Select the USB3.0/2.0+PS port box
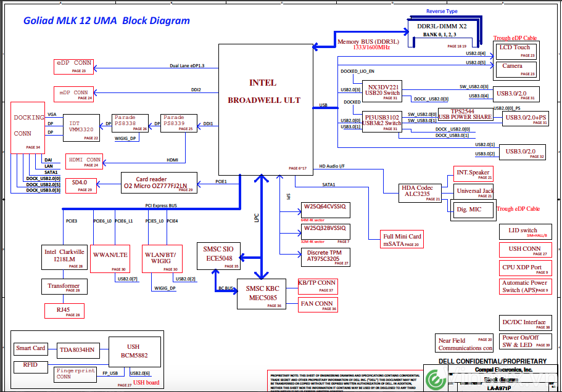The image size is (562, 392). 526,118
